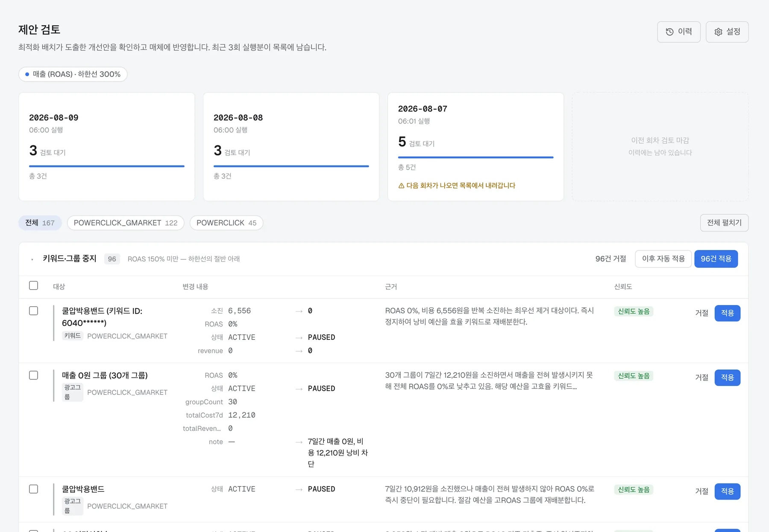
Task: Click the clock icon in 이력 button
Action: point(669,32)
